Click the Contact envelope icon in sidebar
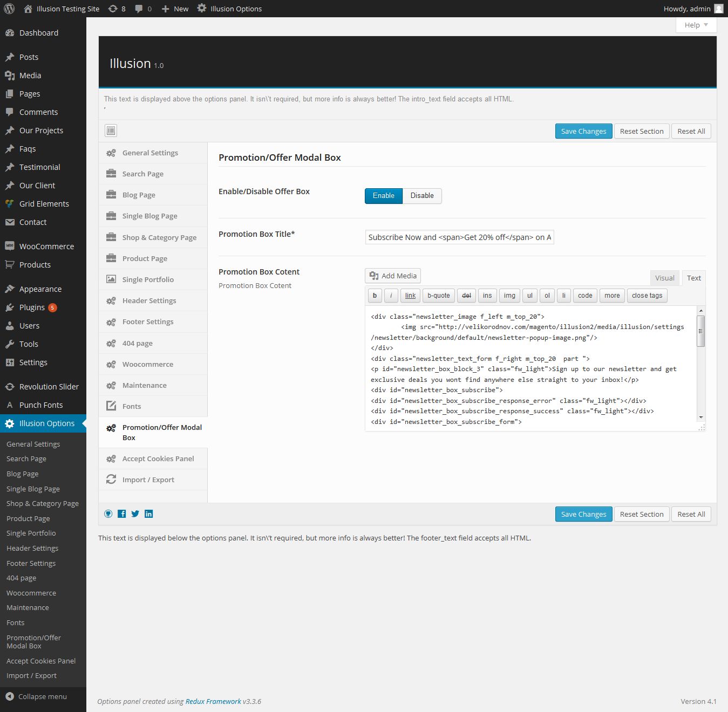 pos(10,222)
